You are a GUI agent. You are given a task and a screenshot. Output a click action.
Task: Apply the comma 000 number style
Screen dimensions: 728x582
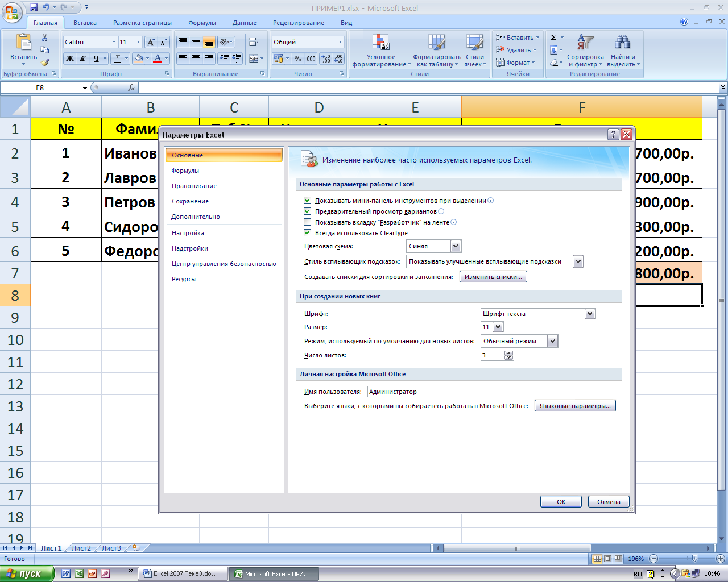(x=311, y=58)
